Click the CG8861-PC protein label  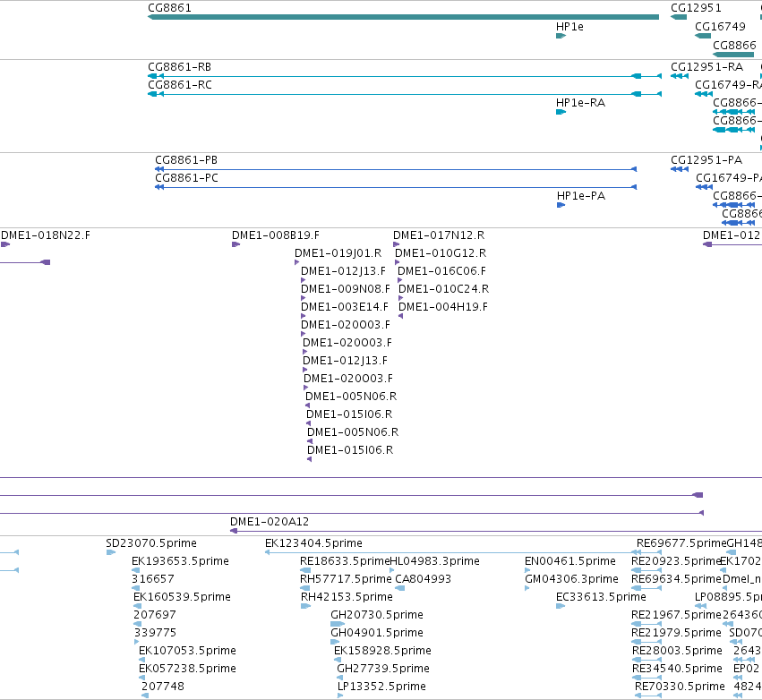186,178
